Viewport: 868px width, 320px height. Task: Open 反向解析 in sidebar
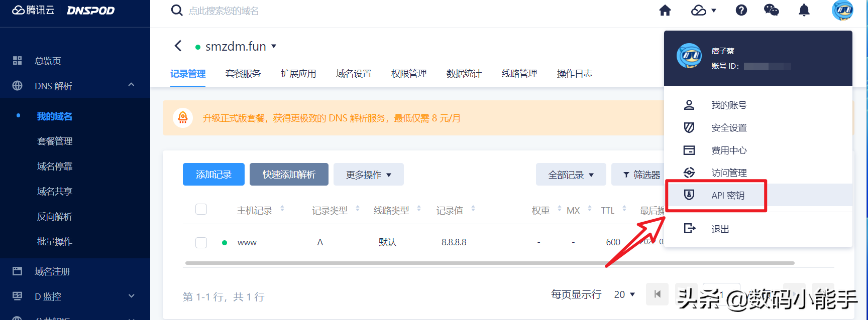coord(55,217)
